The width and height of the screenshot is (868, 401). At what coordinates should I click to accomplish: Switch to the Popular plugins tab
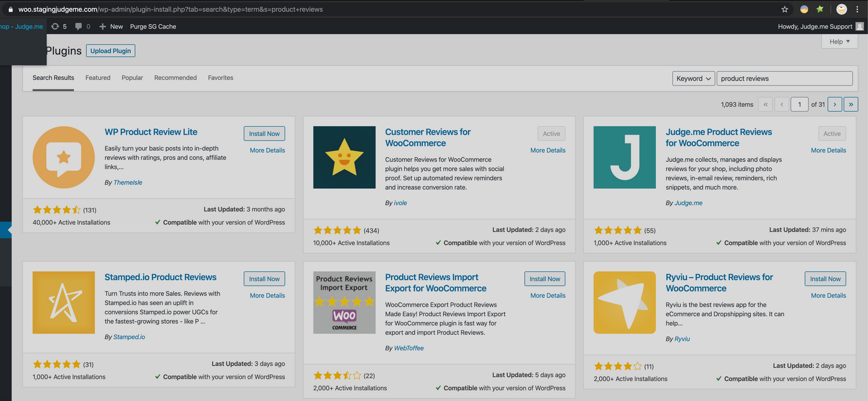[x=132, y=78]
